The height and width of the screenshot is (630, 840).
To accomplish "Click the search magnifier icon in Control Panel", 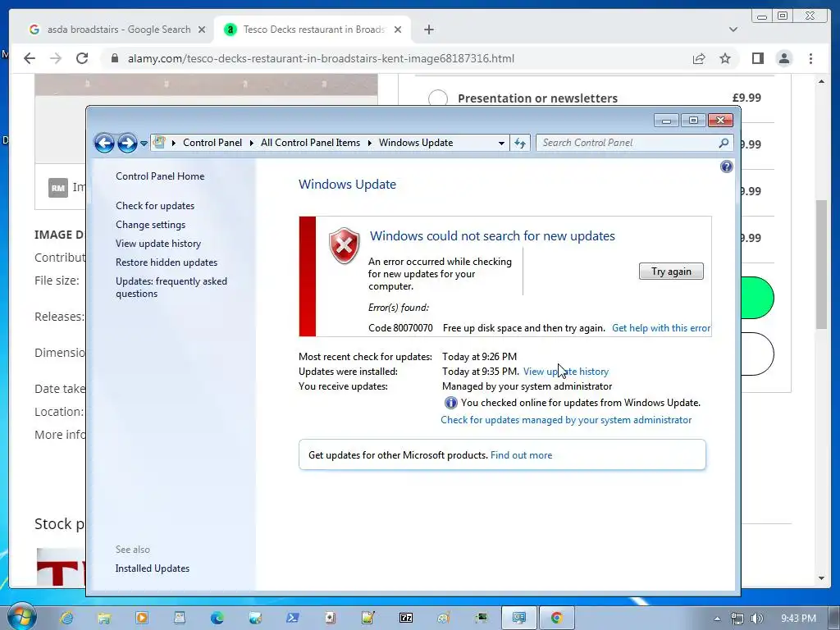I will click(724, 143).
